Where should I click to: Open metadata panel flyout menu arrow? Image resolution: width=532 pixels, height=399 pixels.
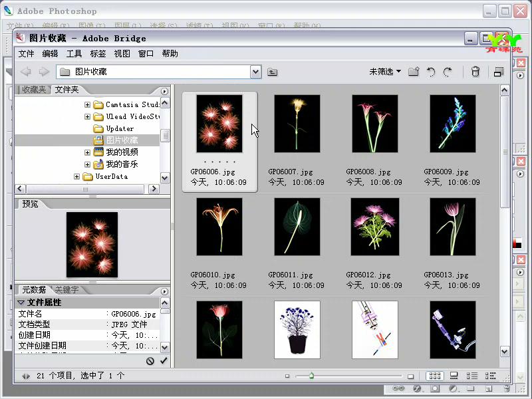pyautogui.click(x=164, y=291)
